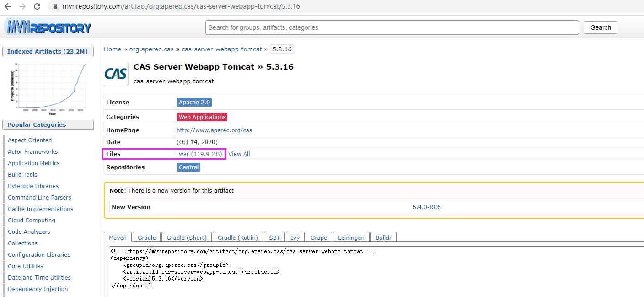The height and width of the screenshot is (297, 644).
Task: Open Aspect Oriented category
Action: [30, 140]
